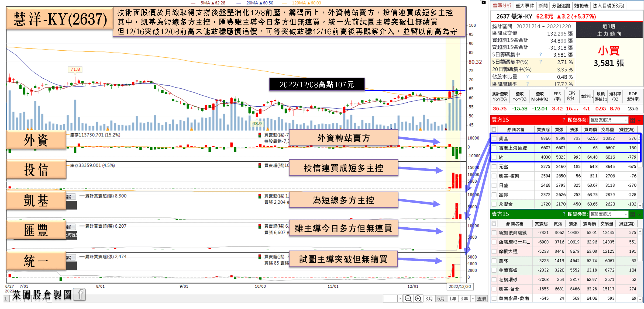The image size is (644, 309).
Task: Tick the checkbox for 美商高盛
Action: [x=494, y=270]
